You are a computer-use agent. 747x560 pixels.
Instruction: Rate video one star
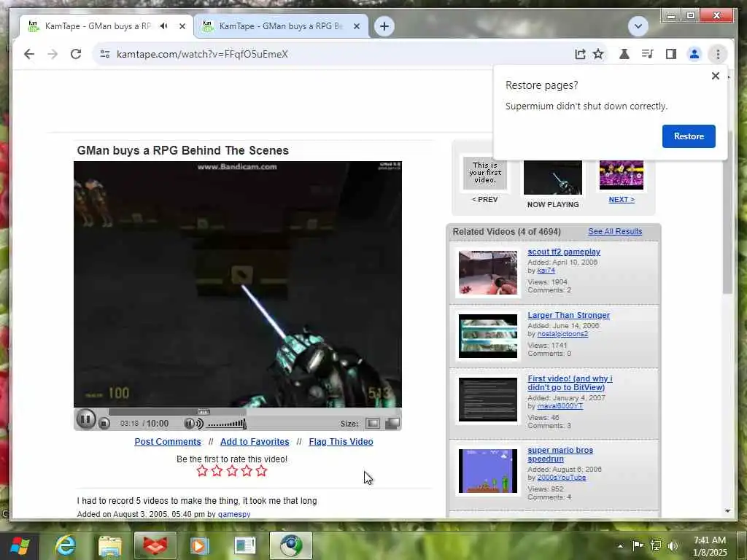(x=202, y=471)
